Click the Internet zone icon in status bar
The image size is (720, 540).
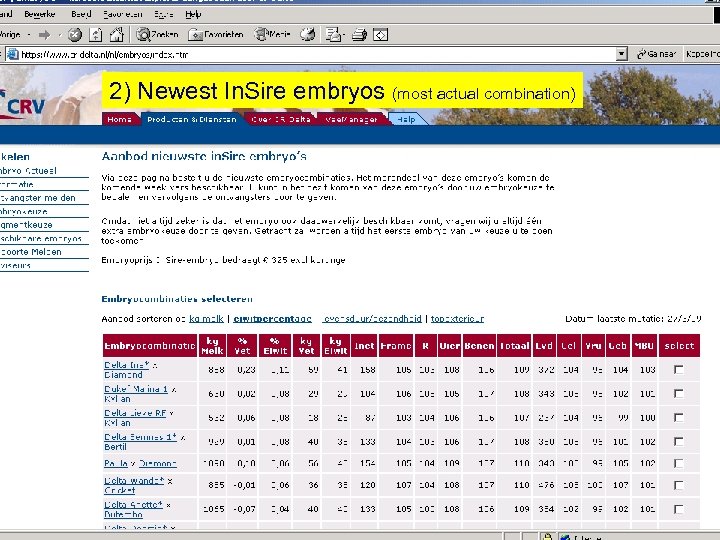(x=565, y=537)
